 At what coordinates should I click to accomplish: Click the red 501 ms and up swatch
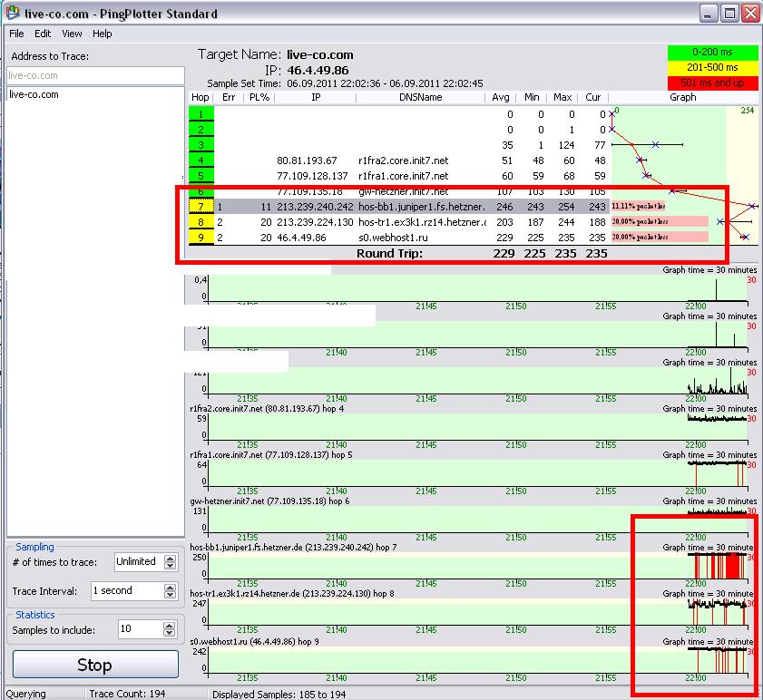coord(713,83)
